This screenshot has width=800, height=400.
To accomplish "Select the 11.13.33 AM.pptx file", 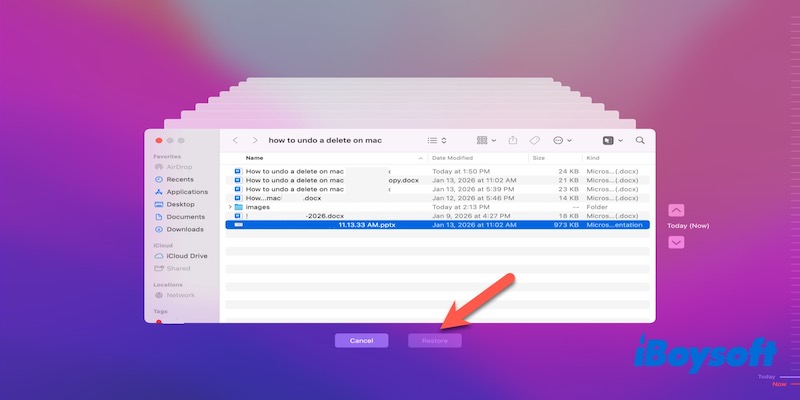I will 437,224.
